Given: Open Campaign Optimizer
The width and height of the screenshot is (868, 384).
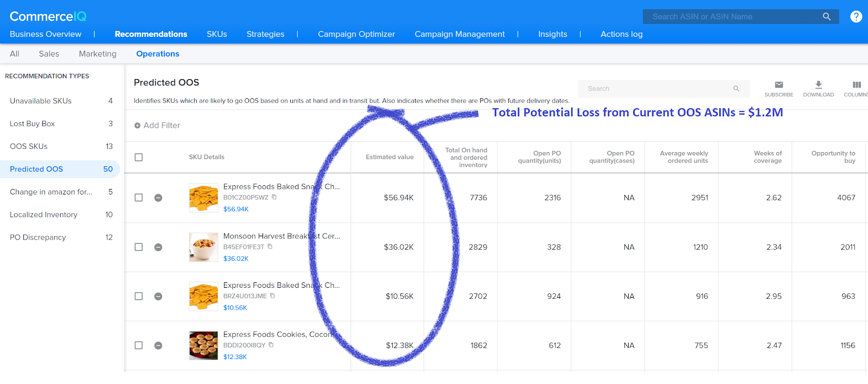Looking at the screenshot, I should (356, 34).
